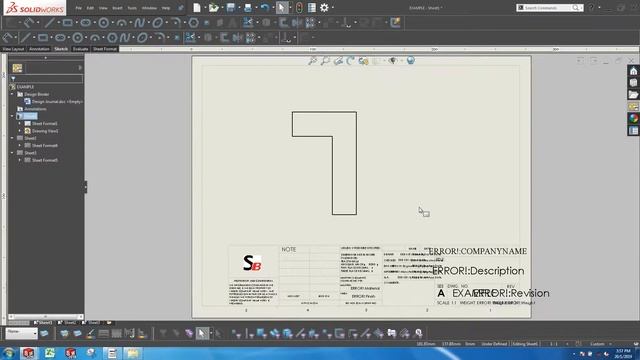Image resolution: width=640 pixels, height=360 pixels.
Task: Click Previous View icon in view toolbar
Action: tap(338, 61)
